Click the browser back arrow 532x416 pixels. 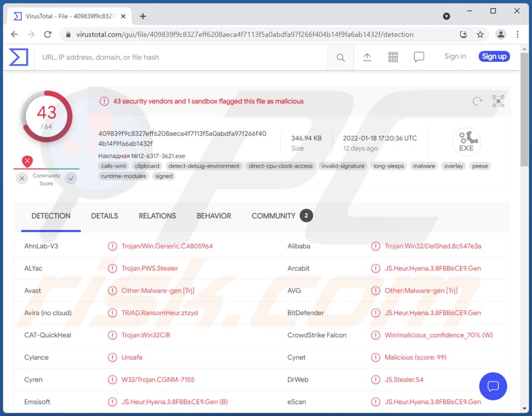pos(14,34)
